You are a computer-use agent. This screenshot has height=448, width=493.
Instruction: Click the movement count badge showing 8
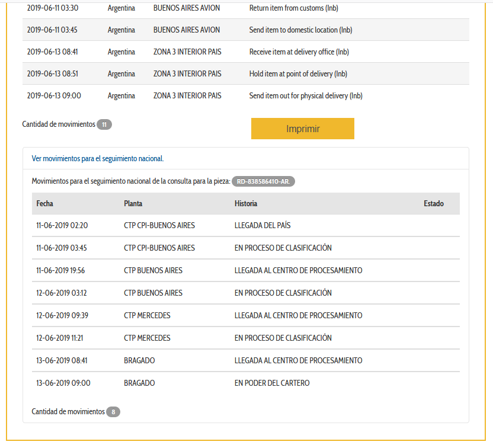[113, 412]
